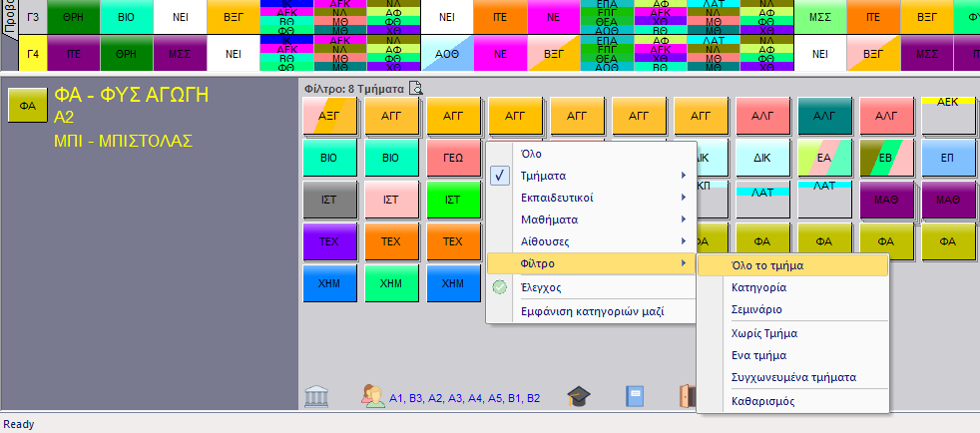Viewport: 980px width, 433px height.
Task: Click the Γ4 row header in the timetable
Action: pos(33,53)
